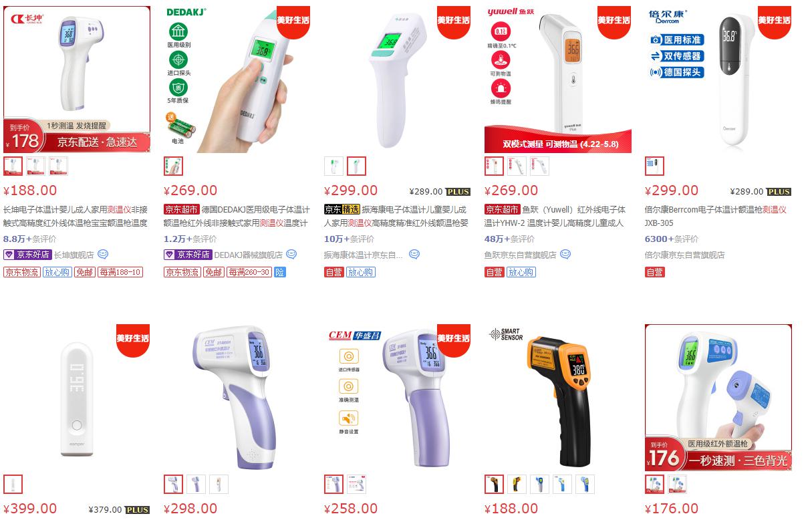The image size is (812, 522).
Task: Click the 京东精选 tag on 振海康 listing
Action: point(342,209)
